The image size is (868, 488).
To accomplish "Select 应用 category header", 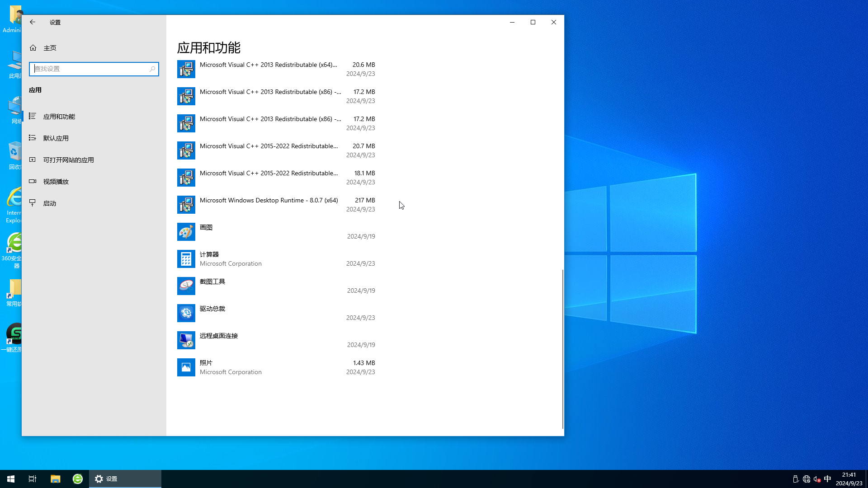I will 34,89.
